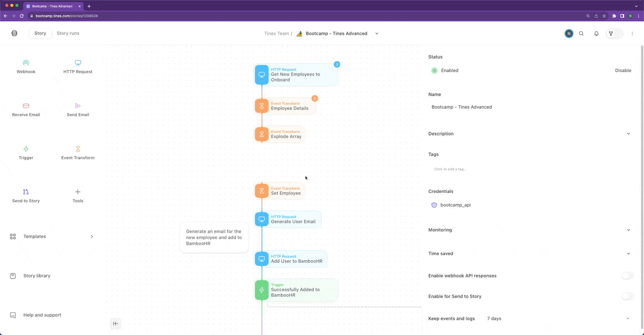This screenshot has height=335, width=644.
Task: Click the browser address bar
Action: pos(306,16)
